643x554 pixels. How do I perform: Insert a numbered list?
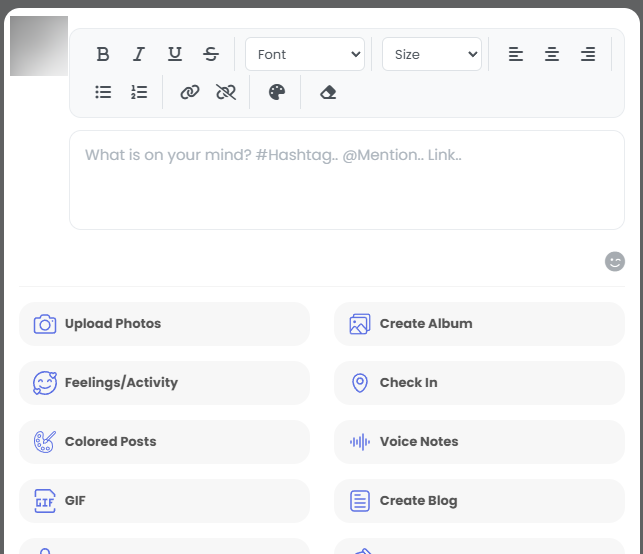139,92
